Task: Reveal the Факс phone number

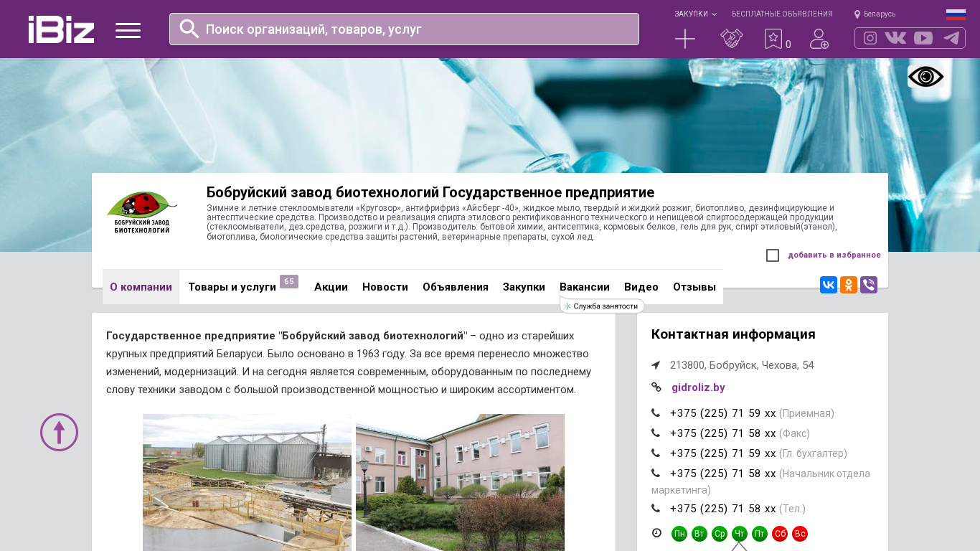Action: pos(723,433)
